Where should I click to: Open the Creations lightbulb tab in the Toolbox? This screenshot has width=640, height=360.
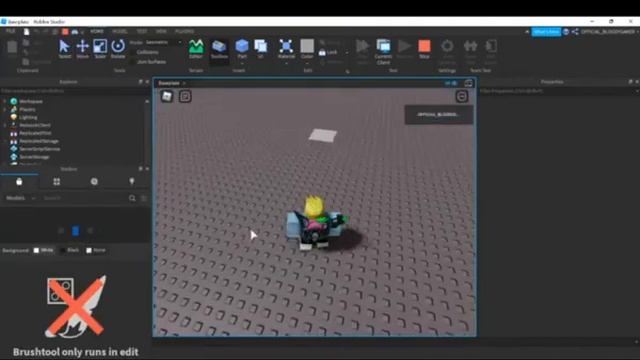(132, 181)
